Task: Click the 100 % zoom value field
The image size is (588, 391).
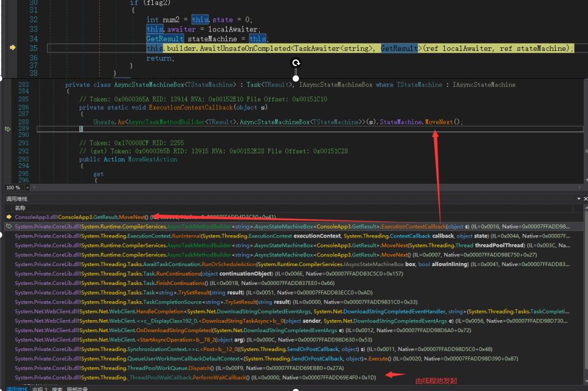Action: coord(13,187)
